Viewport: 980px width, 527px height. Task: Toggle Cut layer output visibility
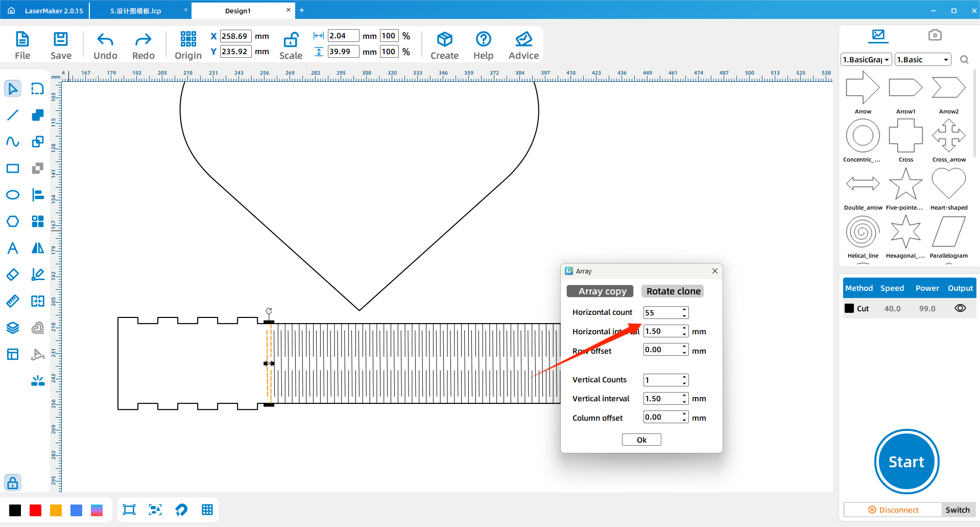(x=960, y=308)
